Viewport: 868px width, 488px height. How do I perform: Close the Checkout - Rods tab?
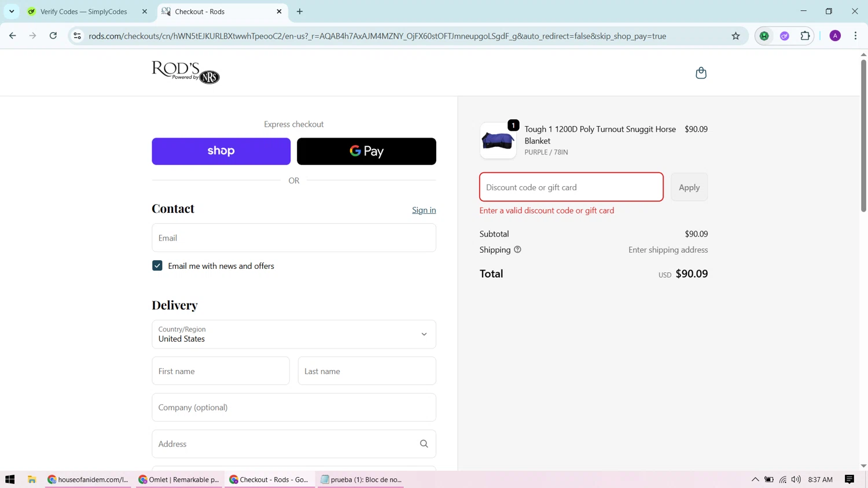(279, 12)
